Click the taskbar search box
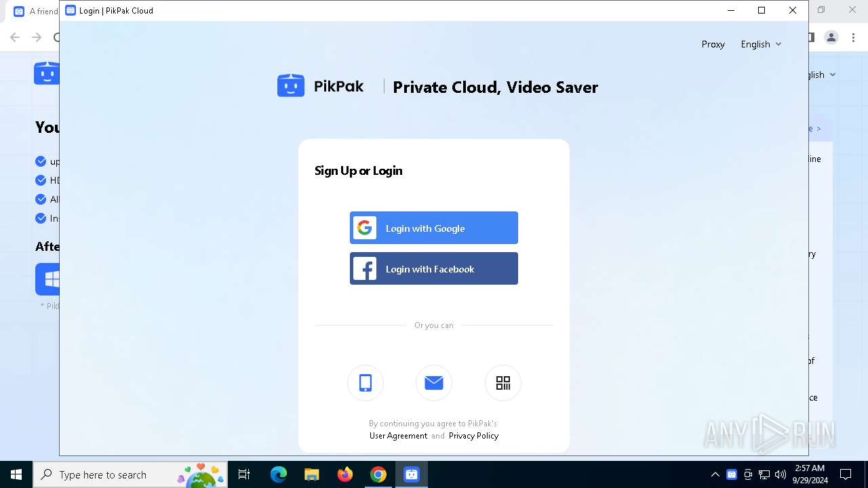 131,474
